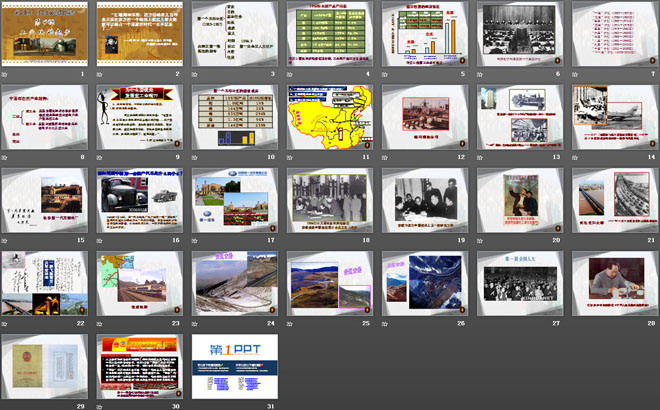
Task: Select slide 4 green table thumbnail
Action: [330, 34]
